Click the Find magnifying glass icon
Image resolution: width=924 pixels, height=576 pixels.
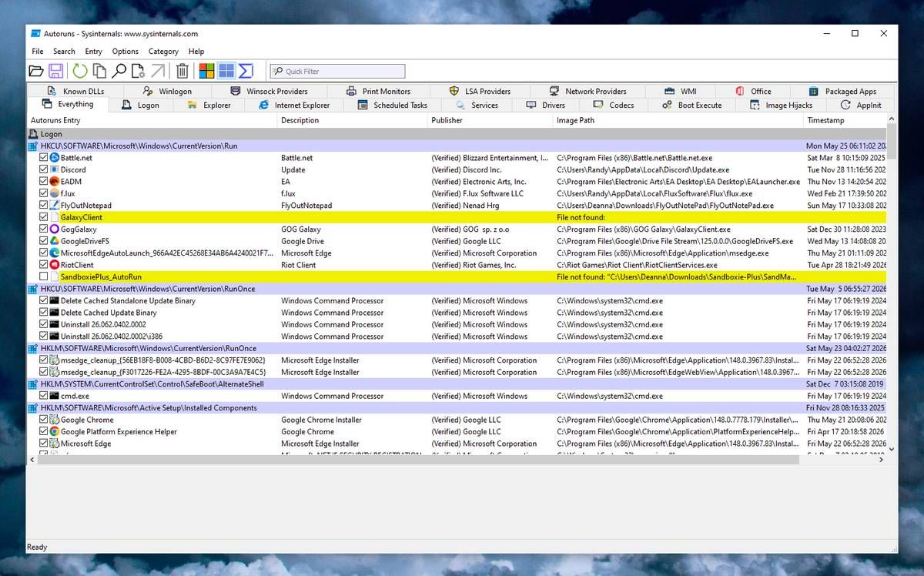(x=119, y=71)
